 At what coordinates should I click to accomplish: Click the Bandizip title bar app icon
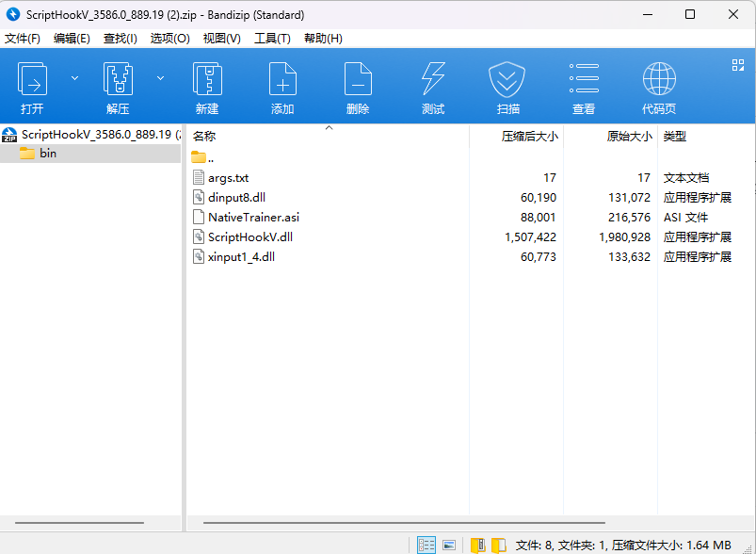pos(13,14)
